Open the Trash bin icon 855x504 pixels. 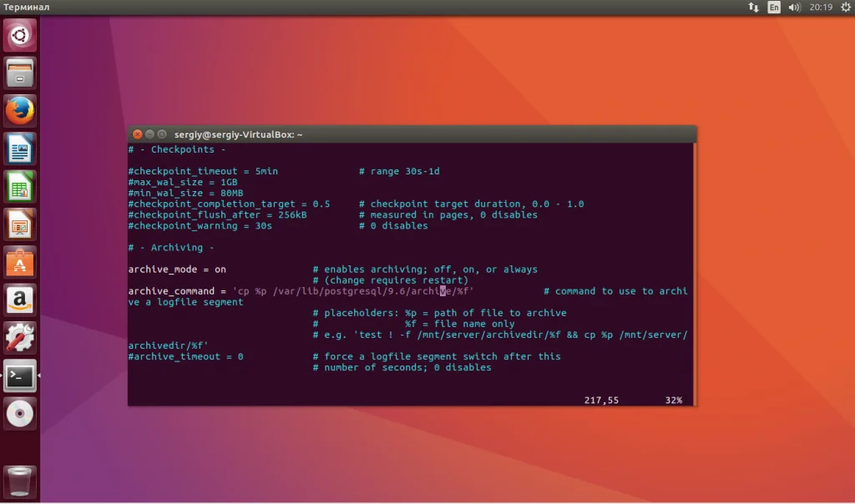pos(20,481)
